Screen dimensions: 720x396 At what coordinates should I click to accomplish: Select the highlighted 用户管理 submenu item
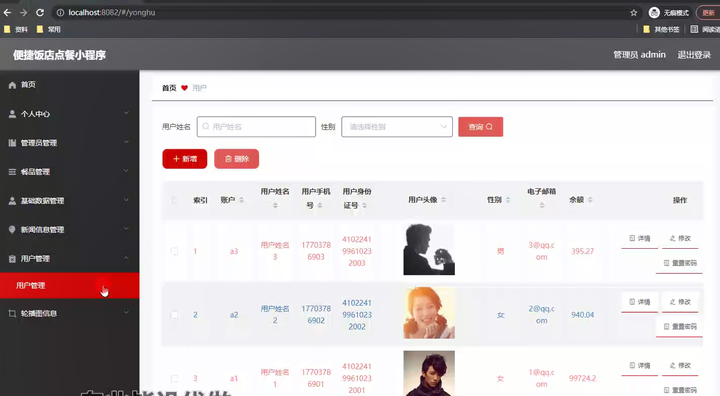[x=69, y=286]
